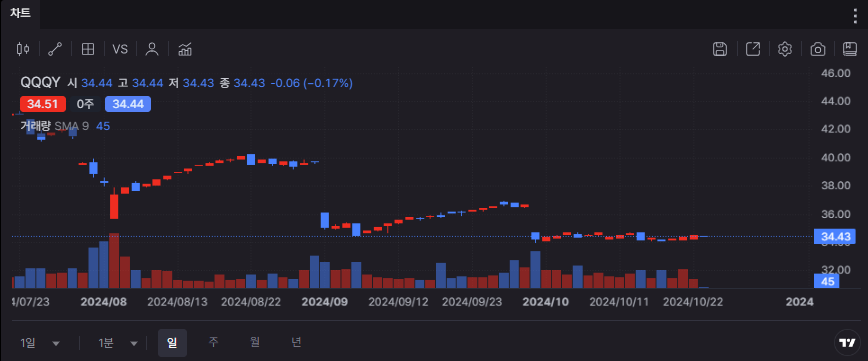Click the 34.43 current price label
Screen dimensions: 868x361
pyautogui.click(x=835, y=238)
